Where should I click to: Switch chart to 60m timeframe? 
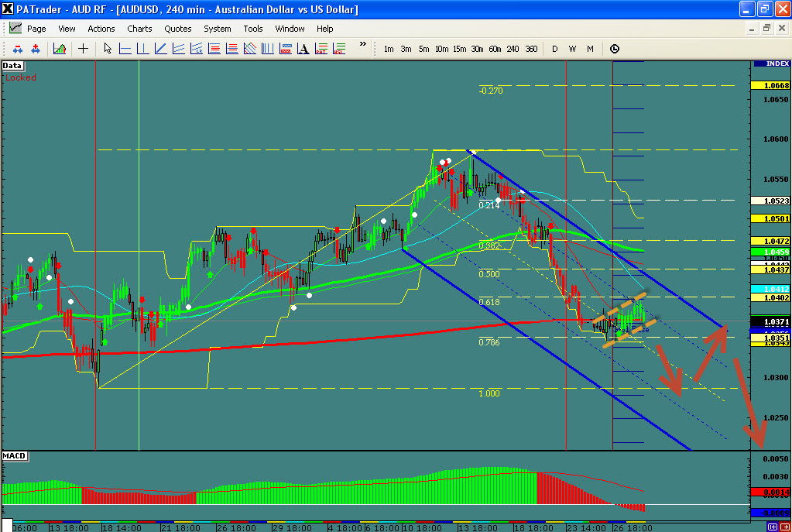[x=495, y=49]
